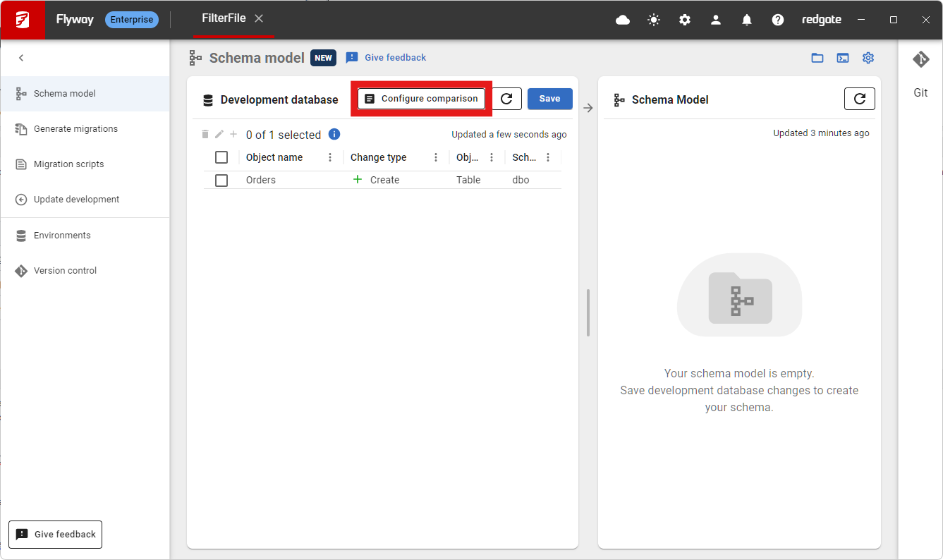Screen dimensions: 943x560
Task: Select all objects header checkbox
Action: click(x=221, y=157)
